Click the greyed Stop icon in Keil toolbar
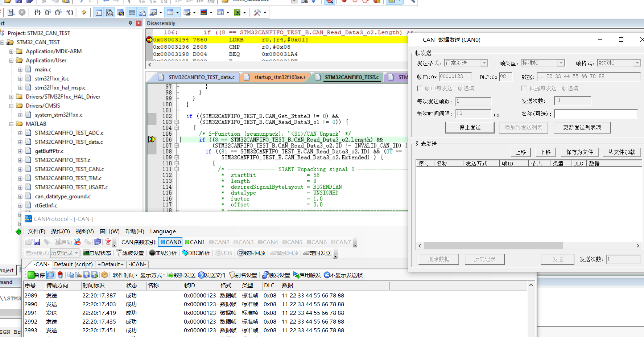The image size is (644, 337). click(x=22, y=12)
